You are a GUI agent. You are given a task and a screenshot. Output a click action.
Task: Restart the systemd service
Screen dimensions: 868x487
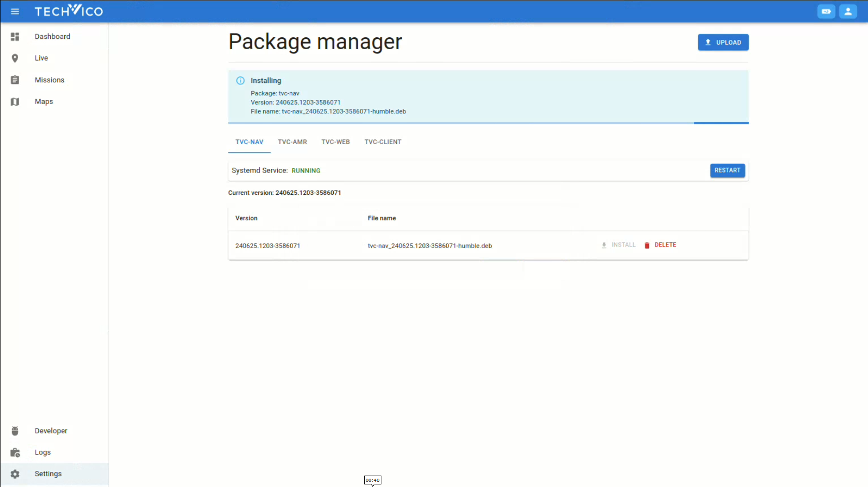click(727, 170)
